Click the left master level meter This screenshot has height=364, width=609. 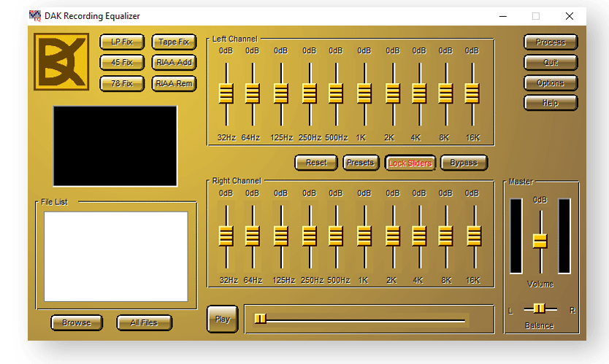(516, 236)
